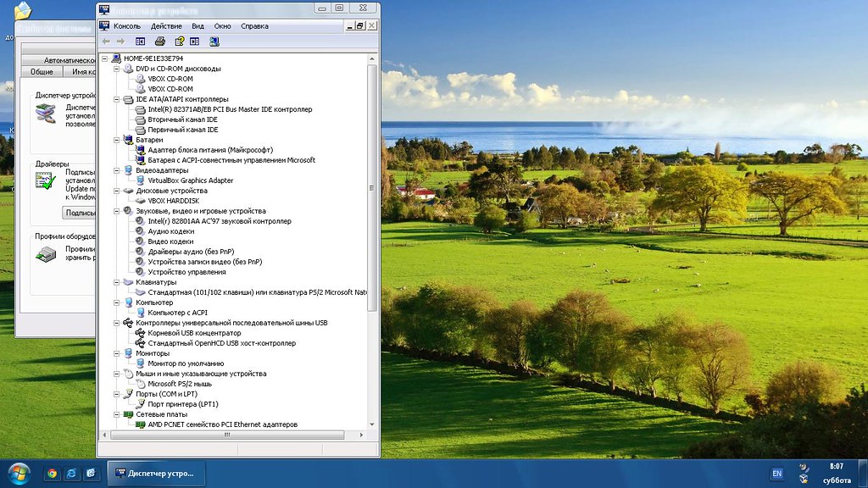Collapse the DVD и CD-ROM дисководы node
This screenshot has height=488, width=868.
click(x=117, y=69)
